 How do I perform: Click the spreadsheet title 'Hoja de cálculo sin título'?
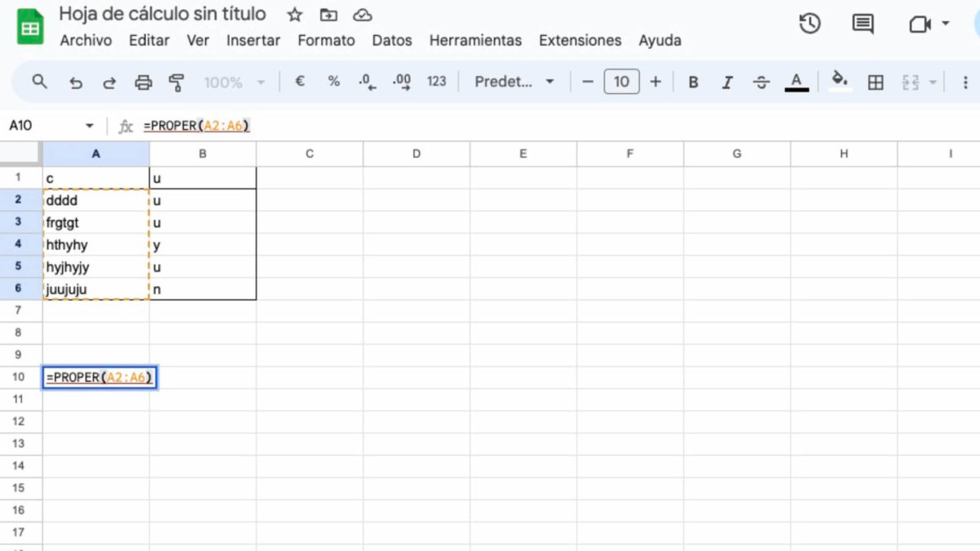(163, 14)
